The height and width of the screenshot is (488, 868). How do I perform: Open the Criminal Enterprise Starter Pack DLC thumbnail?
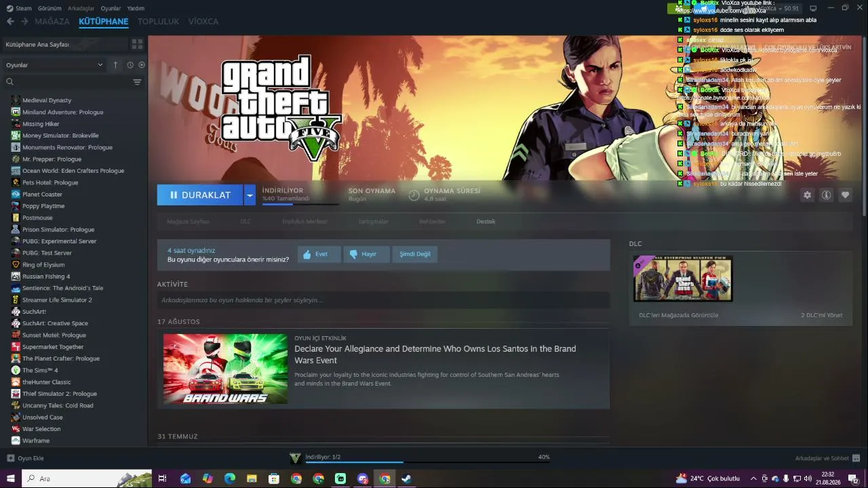point(683,278)
